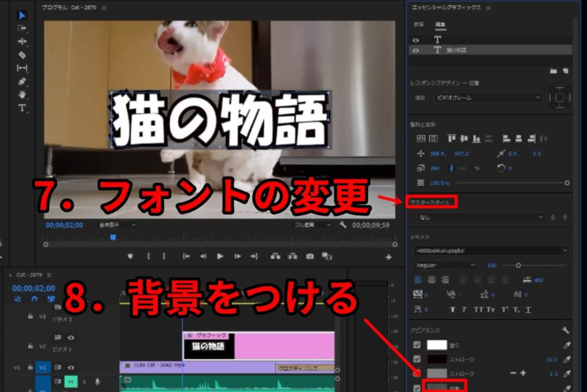Open the button editor plus icon
This screenshot has height=392, width=587.
click(389, 257)
